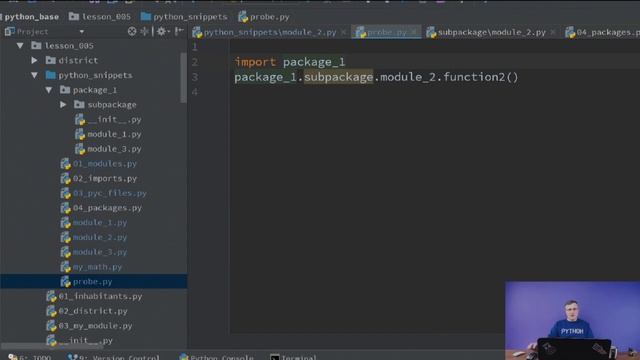The height and width of the screenshot is (360, 640).
Task: Open python_snippets module_3.py file
Action: (x=94, y=252)
